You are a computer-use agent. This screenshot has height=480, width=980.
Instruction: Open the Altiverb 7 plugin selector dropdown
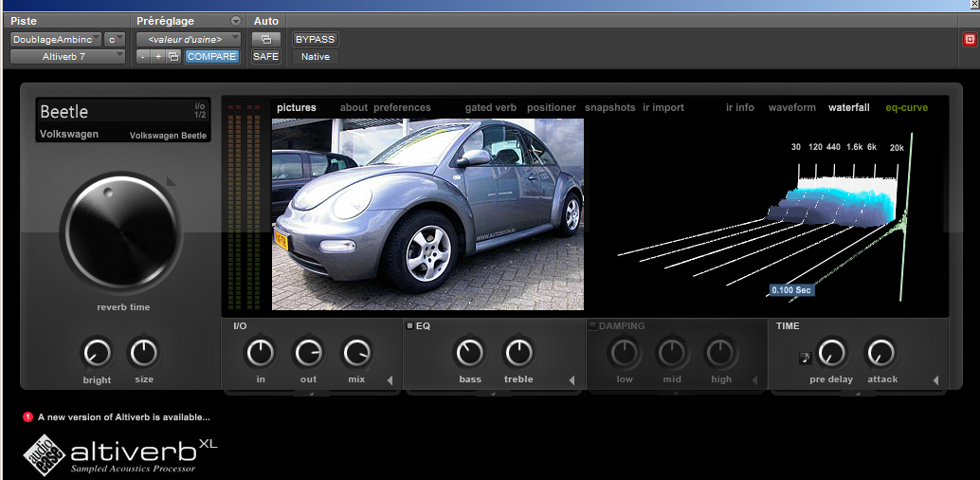coord(67,57)
